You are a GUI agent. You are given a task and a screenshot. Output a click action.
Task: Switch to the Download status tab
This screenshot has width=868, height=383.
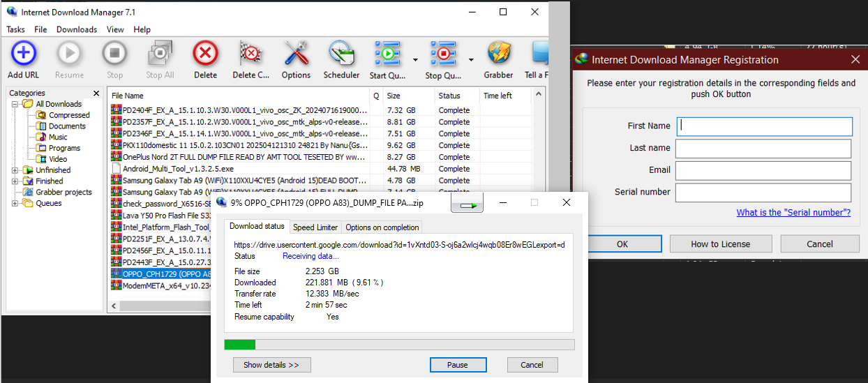(x=257, y=226)
